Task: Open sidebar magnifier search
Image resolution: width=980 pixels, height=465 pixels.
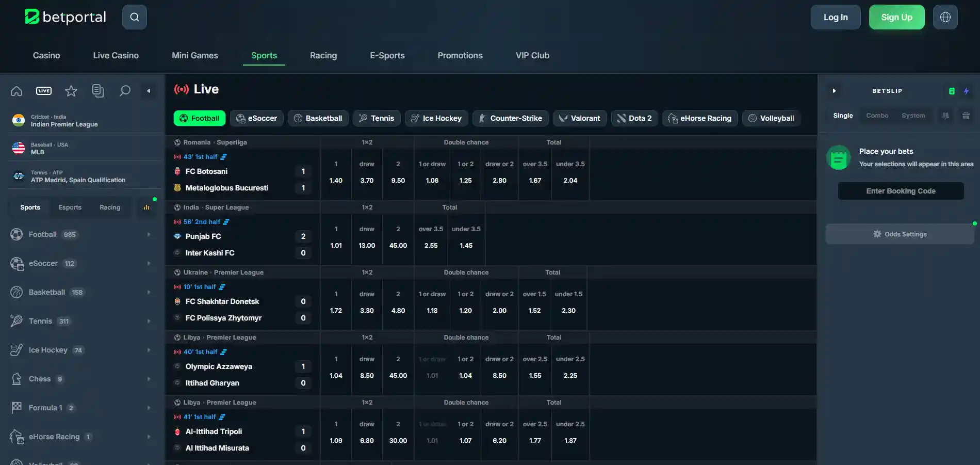Action: click(125, 91)
